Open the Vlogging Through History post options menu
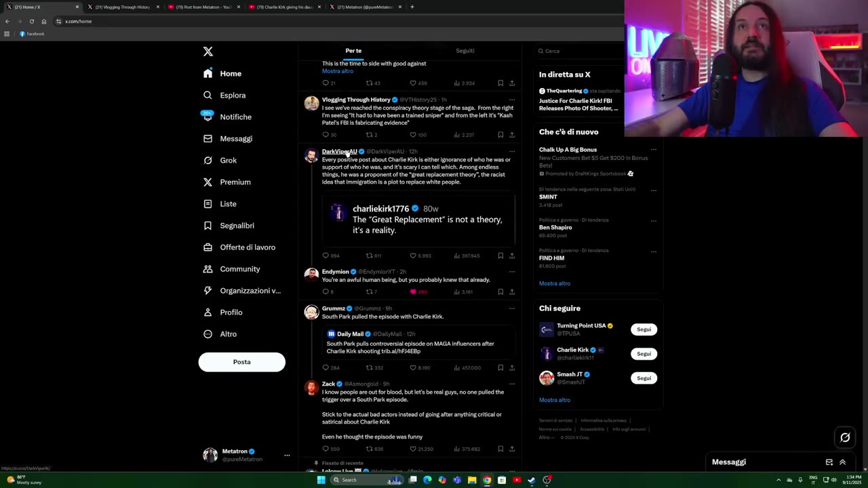 512,100
